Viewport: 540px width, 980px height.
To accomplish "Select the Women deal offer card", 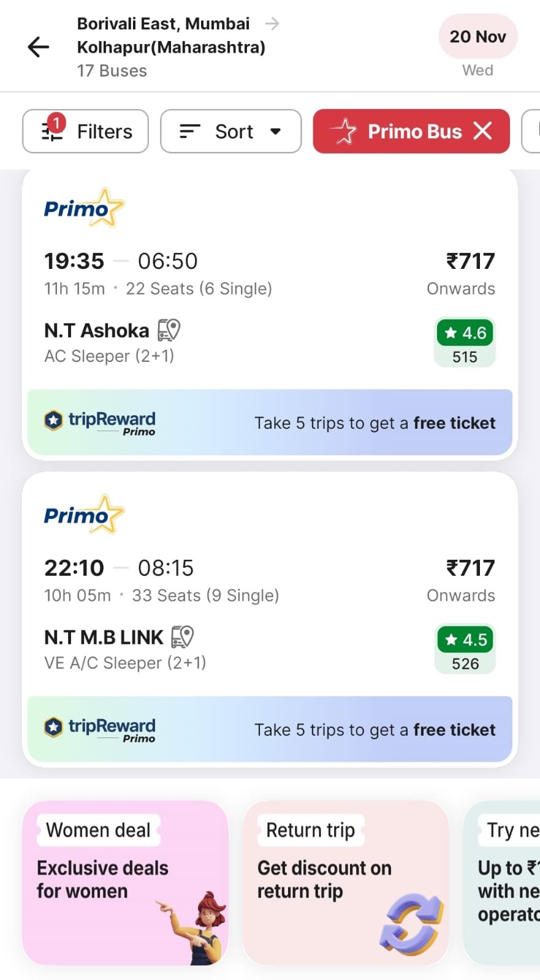I will (x=125, y=883).
